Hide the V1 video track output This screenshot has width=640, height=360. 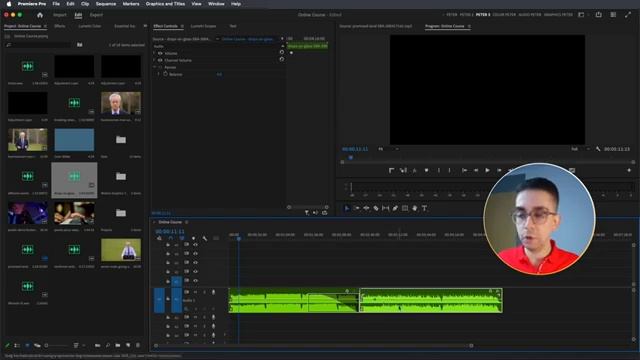point(196,280)
